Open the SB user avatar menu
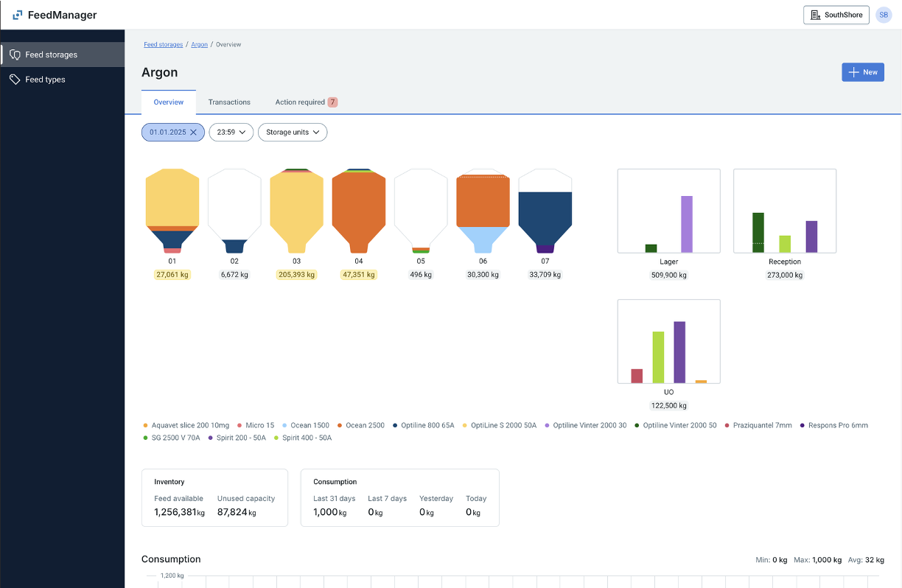 [x=883, y=15]
